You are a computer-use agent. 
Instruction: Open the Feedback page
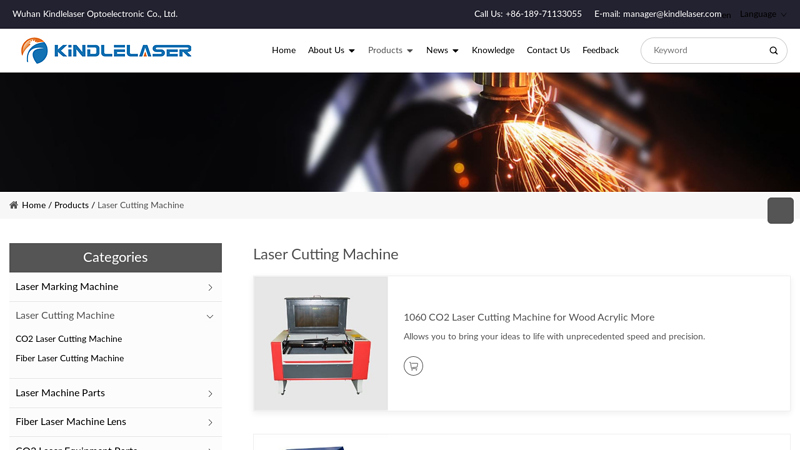pyautogui.click(x=601, y=51)
